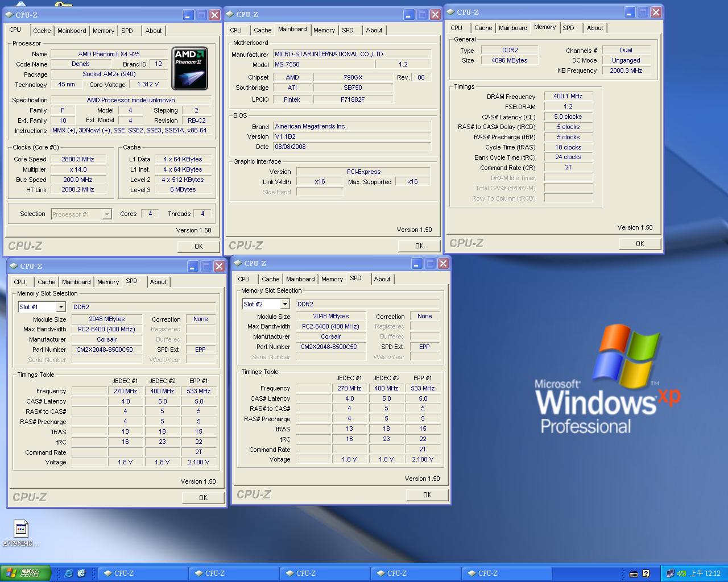Close the CPU-Z window showing Slot #1

[219, 266]
